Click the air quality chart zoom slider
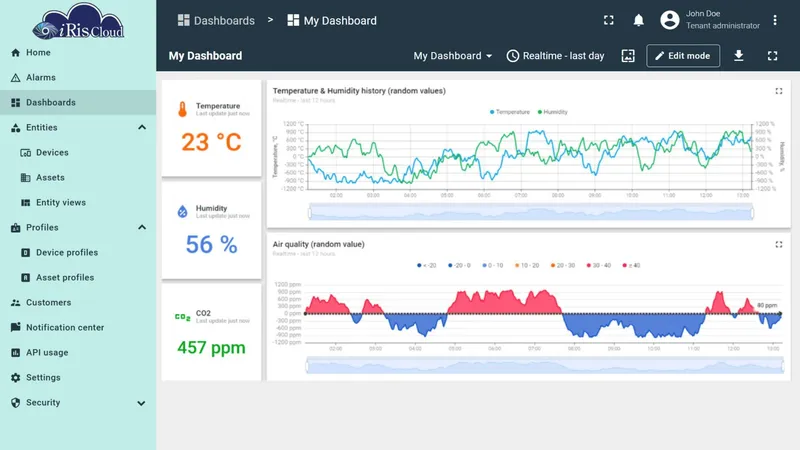Screen dimensions: 800x450 [x=545, y=365]
